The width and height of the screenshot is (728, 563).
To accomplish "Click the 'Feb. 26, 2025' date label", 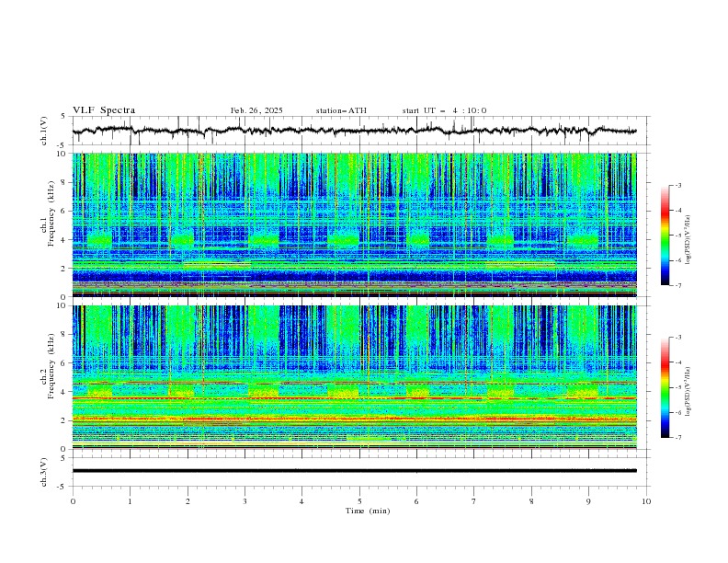I will tap(256, 110).
